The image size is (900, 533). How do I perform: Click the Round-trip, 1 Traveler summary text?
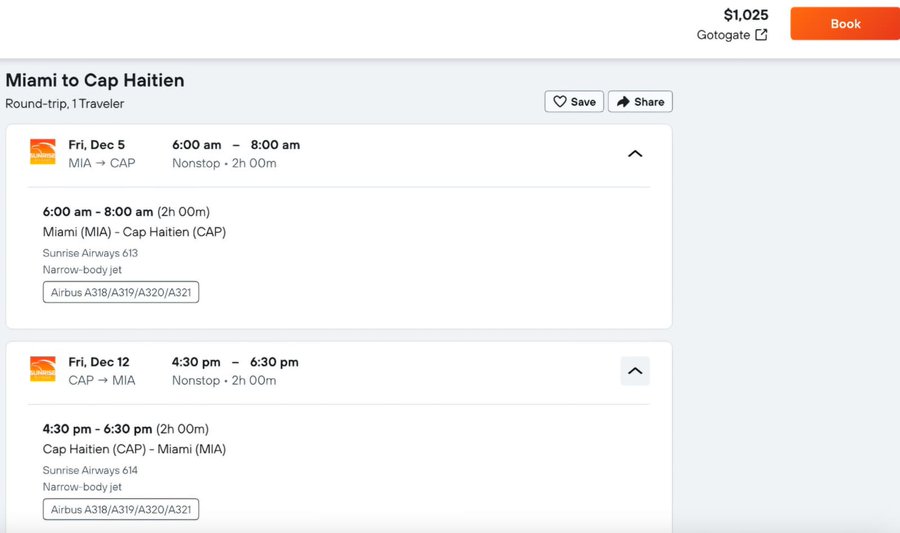pos(65,104)
